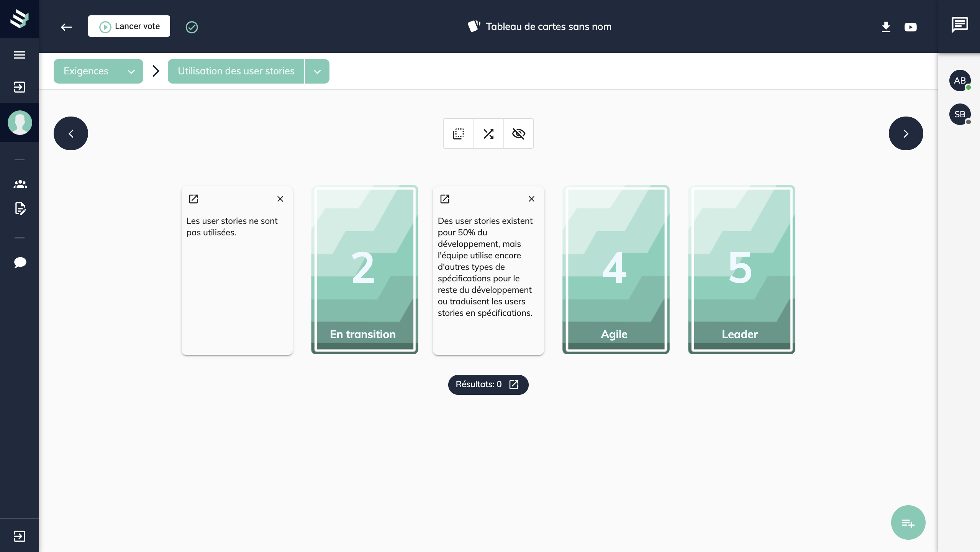Toggle hide cards eye icon
The width and height of the screenshot is (980, 552).
coord(519,133)
